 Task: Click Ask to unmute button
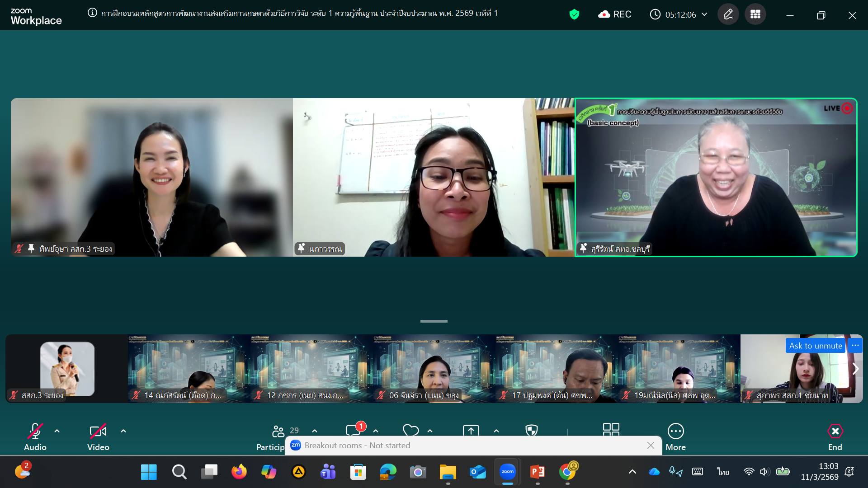(x=816, y=346)
